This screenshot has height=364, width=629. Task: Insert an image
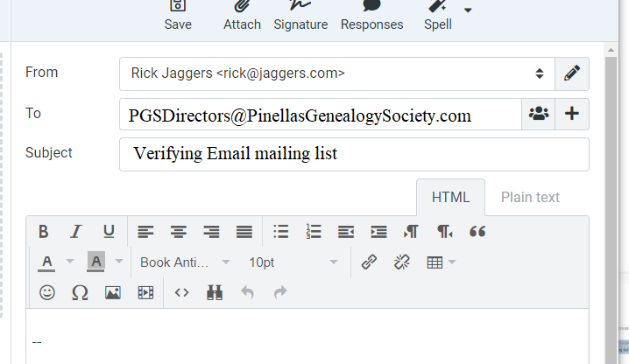click(x=113, y=292)
